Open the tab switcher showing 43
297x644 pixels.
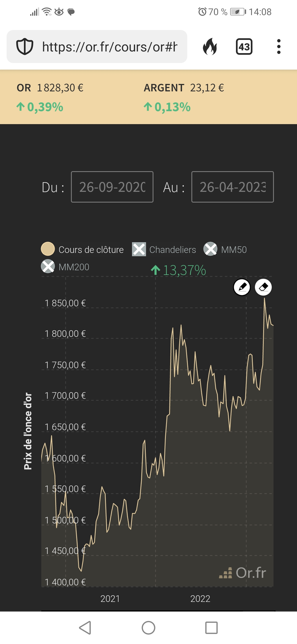[244, 47]
